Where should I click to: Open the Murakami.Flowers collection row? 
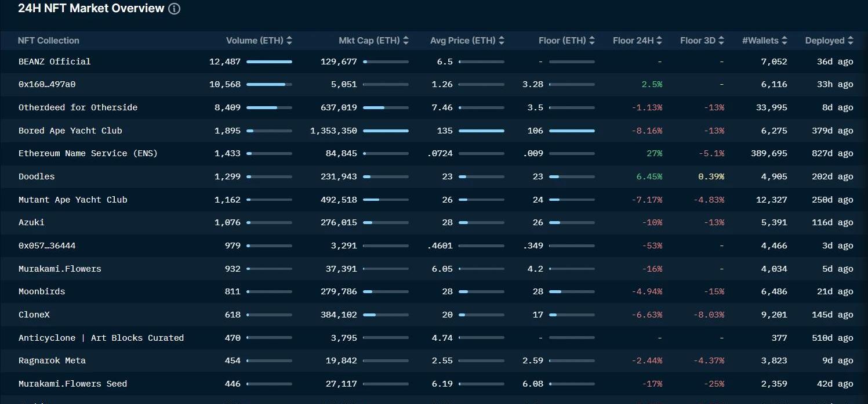(434, 269)
